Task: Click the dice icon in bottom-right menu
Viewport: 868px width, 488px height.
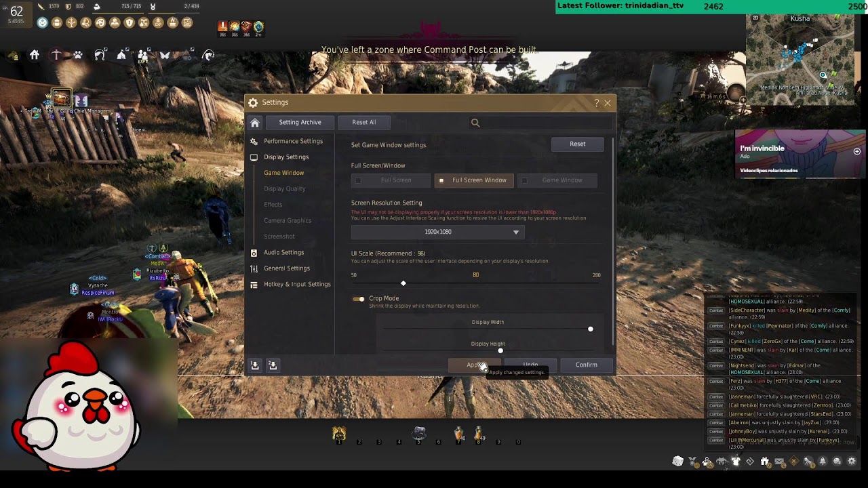Action: pyautogui.click(x=678, y=461)
